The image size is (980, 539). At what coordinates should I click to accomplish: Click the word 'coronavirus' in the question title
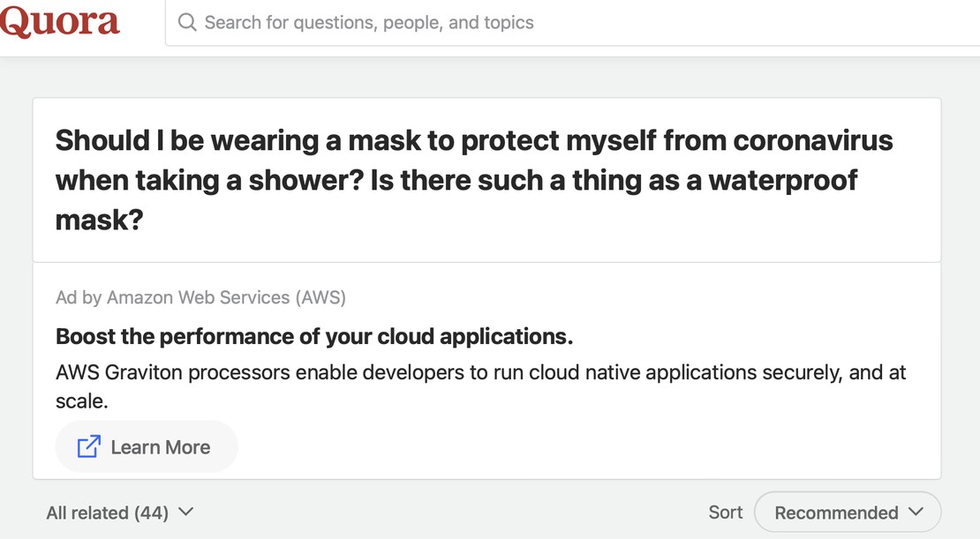coord(813,140)
